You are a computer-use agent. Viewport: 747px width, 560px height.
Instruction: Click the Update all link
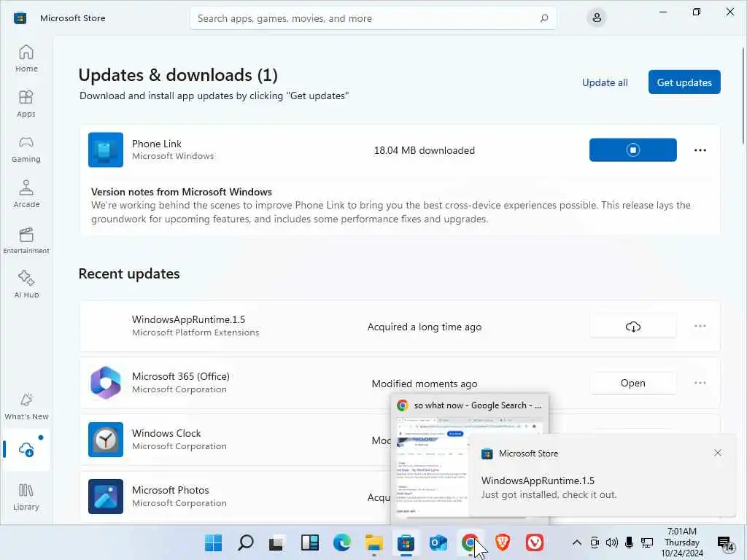605,82
